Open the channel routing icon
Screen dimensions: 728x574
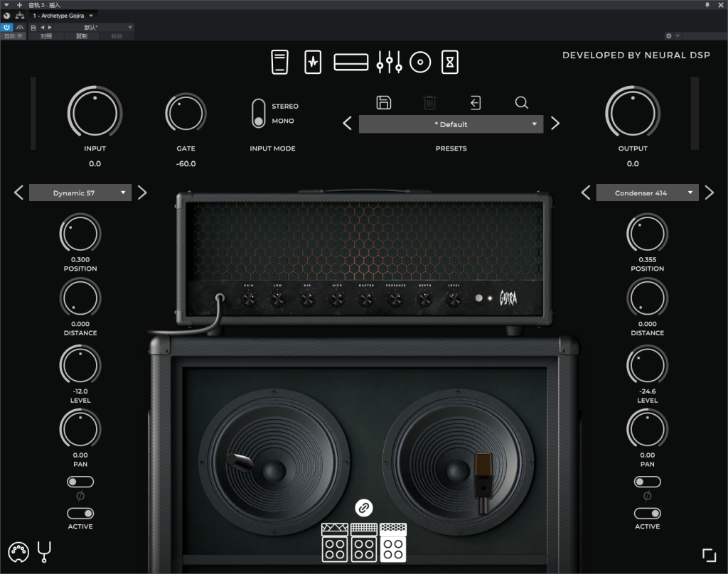click(19, 16)
